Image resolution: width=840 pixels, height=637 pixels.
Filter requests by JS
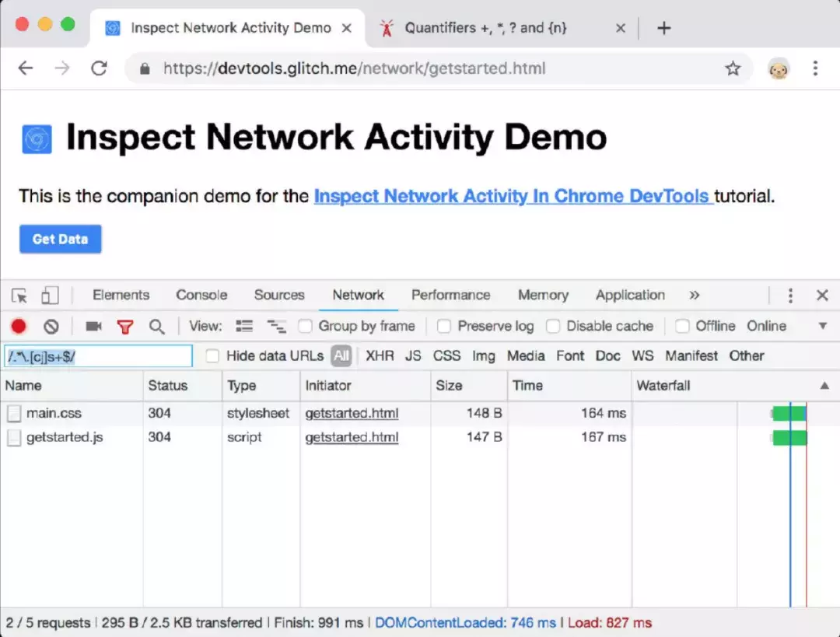413,355
